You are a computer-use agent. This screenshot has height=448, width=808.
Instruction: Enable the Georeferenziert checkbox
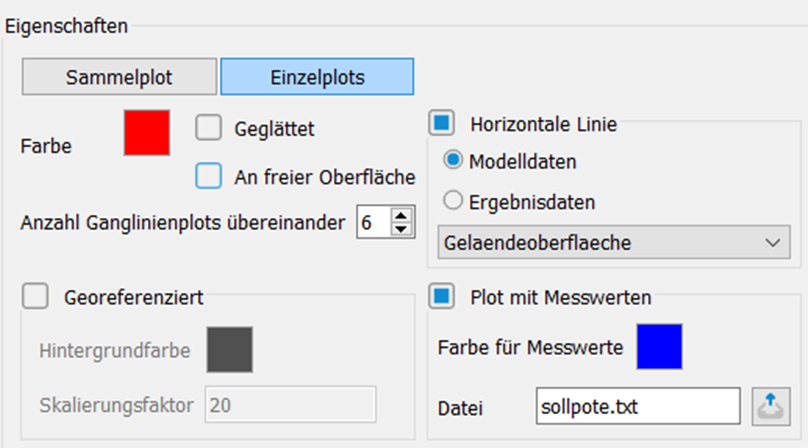tap(35, 296)
